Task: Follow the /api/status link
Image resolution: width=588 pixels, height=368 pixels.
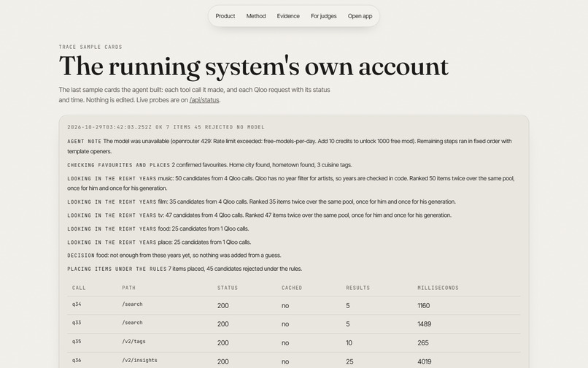Action: (204, 100)
